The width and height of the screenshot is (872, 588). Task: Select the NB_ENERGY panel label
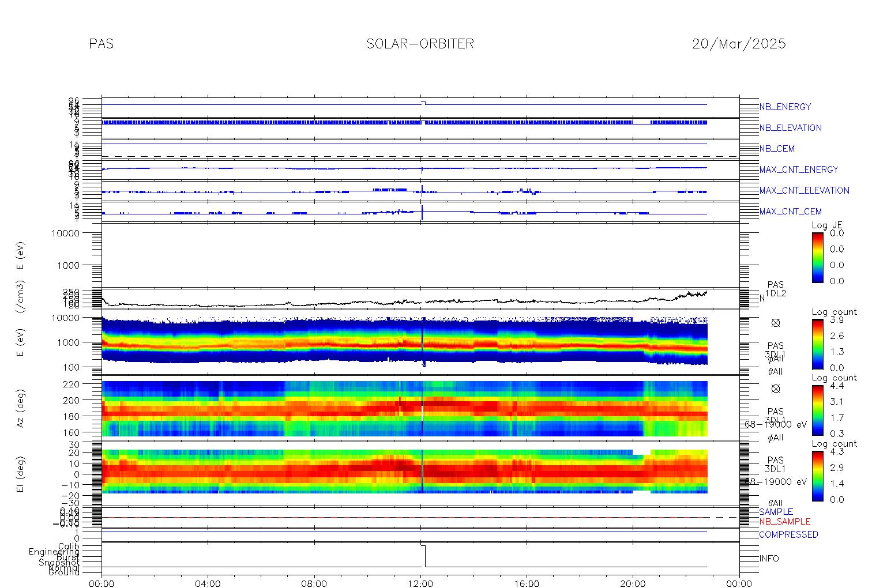pos(785,107)
